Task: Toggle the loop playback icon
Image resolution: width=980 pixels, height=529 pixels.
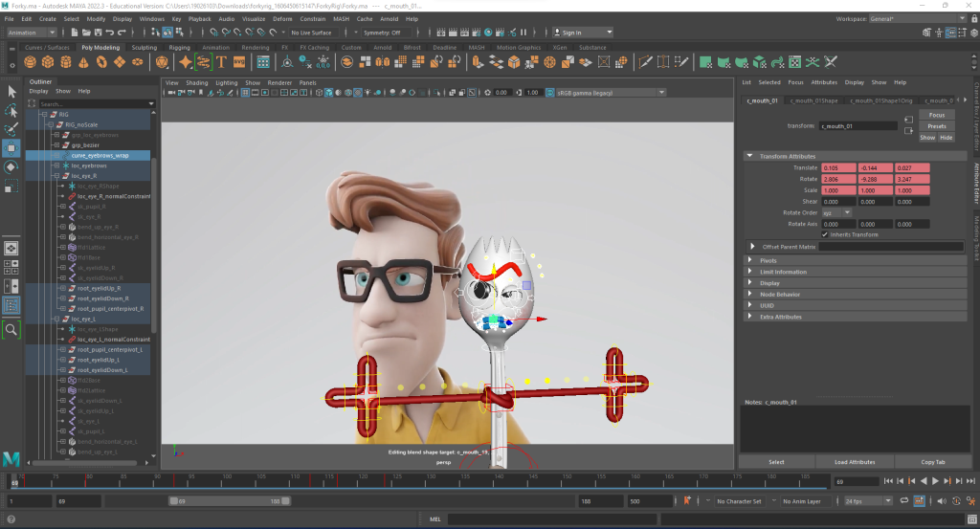Action: [903, 501]
